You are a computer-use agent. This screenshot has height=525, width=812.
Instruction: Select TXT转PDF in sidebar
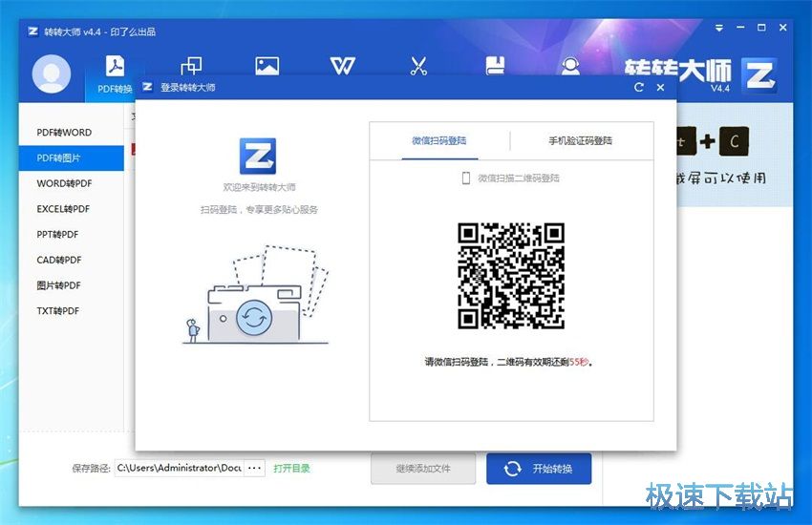(72, 311)
